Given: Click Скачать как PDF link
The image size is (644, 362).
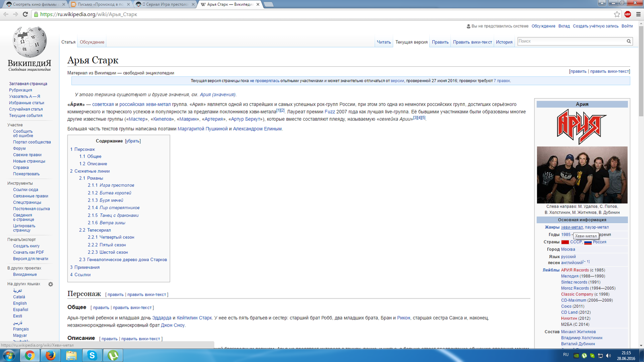Looking at the screenshot, I should click(x=29, y=252).
